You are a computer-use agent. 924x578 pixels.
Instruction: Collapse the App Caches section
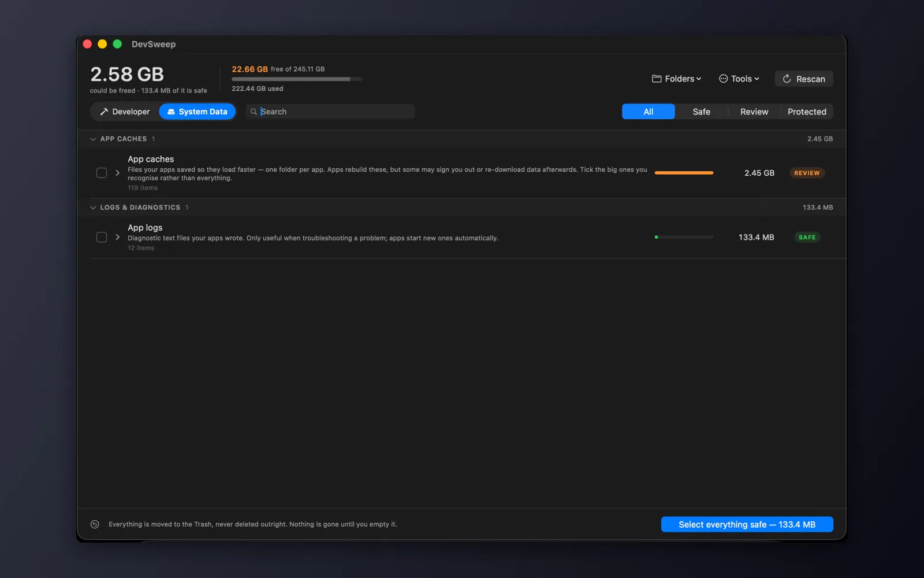[x=93, y=139]
